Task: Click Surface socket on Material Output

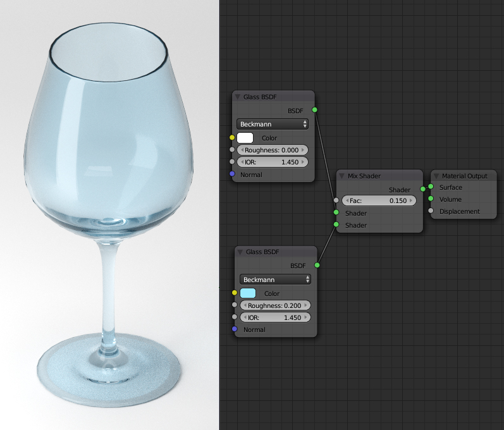Action: (x=431, y=187)
